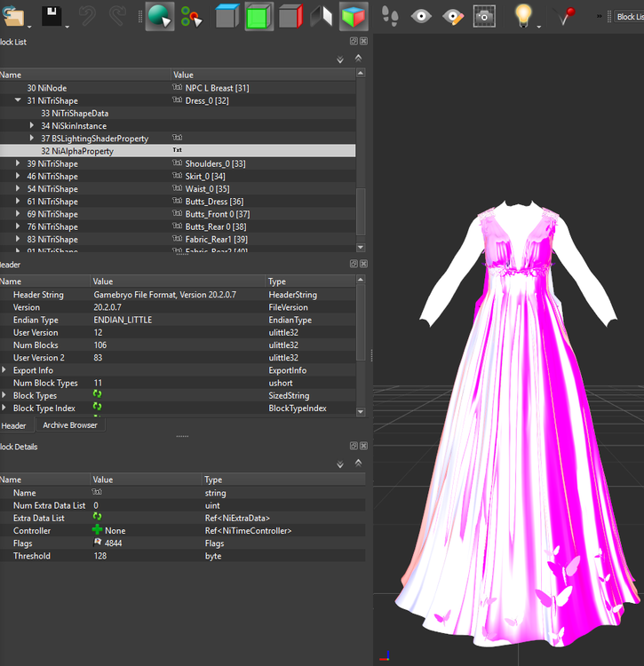Expand the 34 NiSkinInstance node
Screen dimensions: 644x666
pos(31,125)
